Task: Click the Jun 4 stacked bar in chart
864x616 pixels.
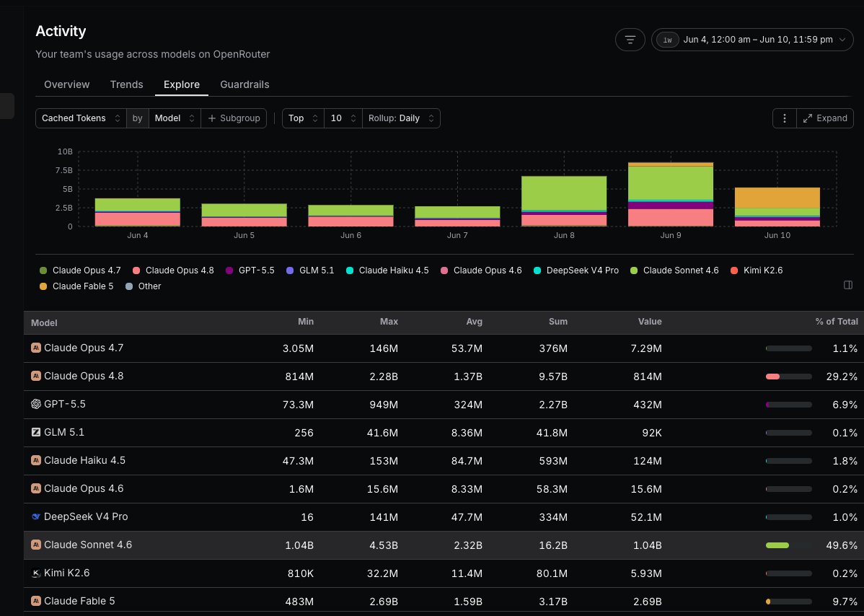Action: (137, 212)
